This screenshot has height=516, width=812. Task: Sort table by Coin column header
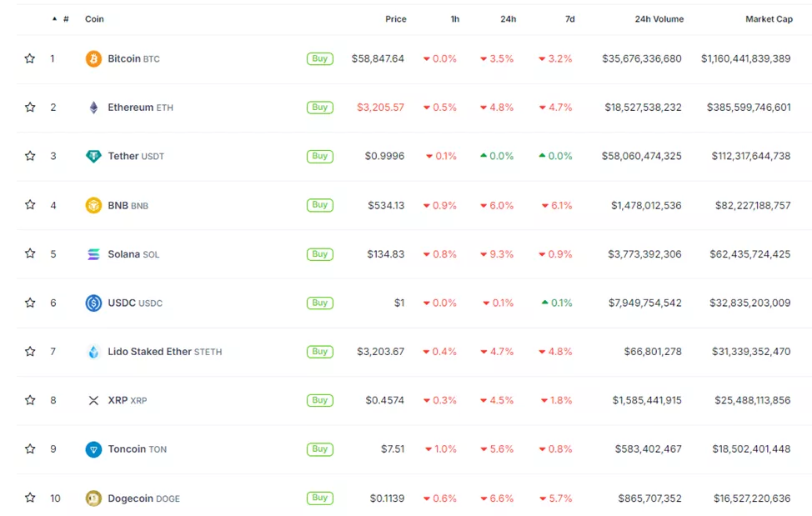click(94, 19)
